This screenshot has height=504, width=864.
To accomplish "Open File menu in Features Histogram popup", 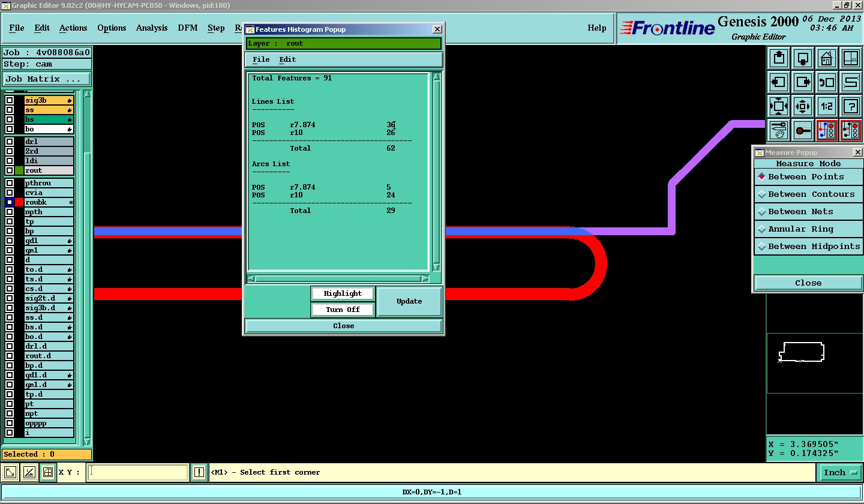I will pyautogui.click(x=261, y=59).
